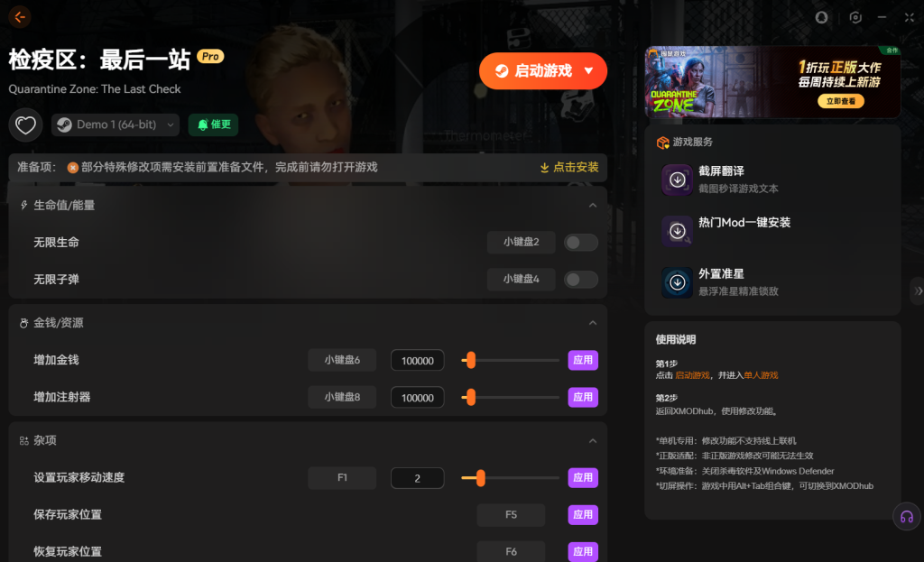
Task: Download the 截屏翻译 service icon
Action: (x=677, y=180)
